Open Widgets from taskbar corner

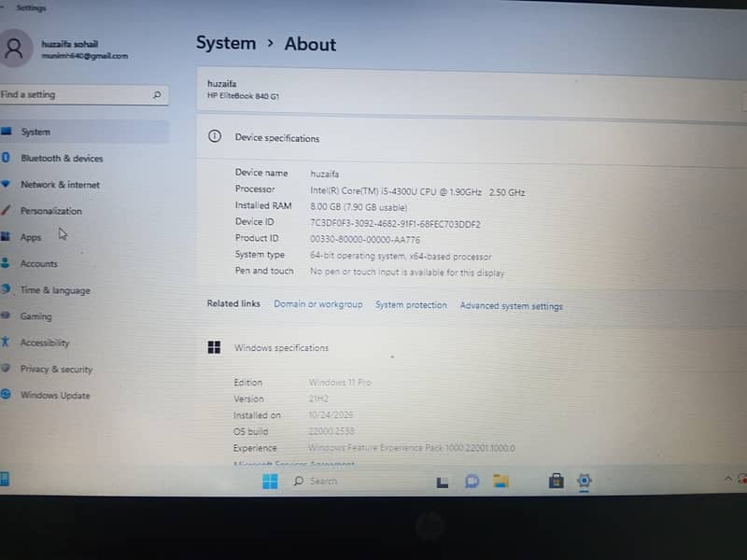[5, 479]
